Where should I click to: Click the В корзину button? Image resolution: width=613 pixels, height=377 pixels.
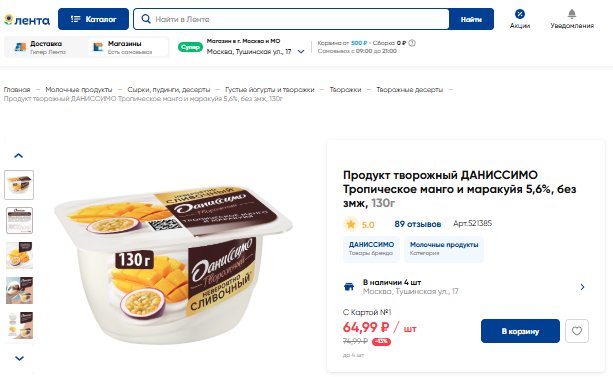pyautogui.click(x=520, y=331)
